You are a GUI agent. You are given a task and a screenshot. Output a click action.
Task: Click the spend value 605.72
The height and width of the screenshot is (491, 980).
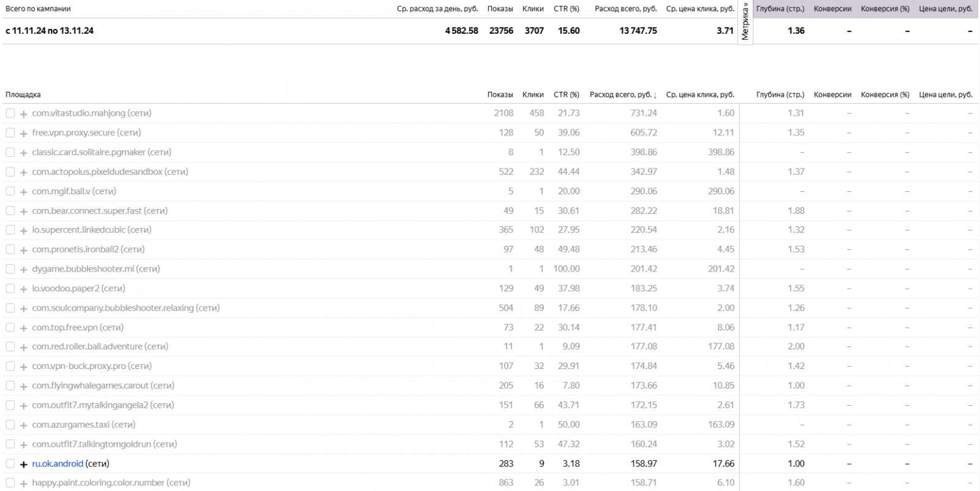pos(644,132)
